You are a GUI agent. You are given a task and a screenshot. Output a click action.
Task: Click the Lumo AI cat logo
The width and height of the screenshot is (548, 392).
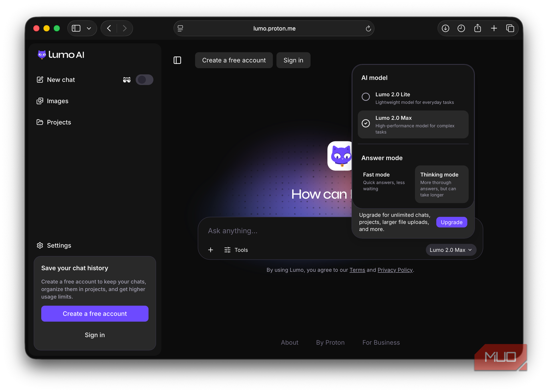pyautogui.click(x=42, y=54)
